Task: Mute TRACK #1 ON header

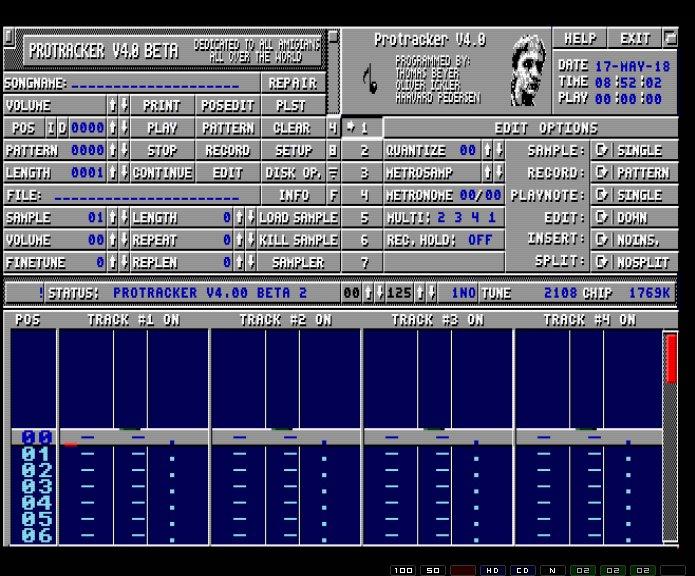Action: [x=134, y=320]
